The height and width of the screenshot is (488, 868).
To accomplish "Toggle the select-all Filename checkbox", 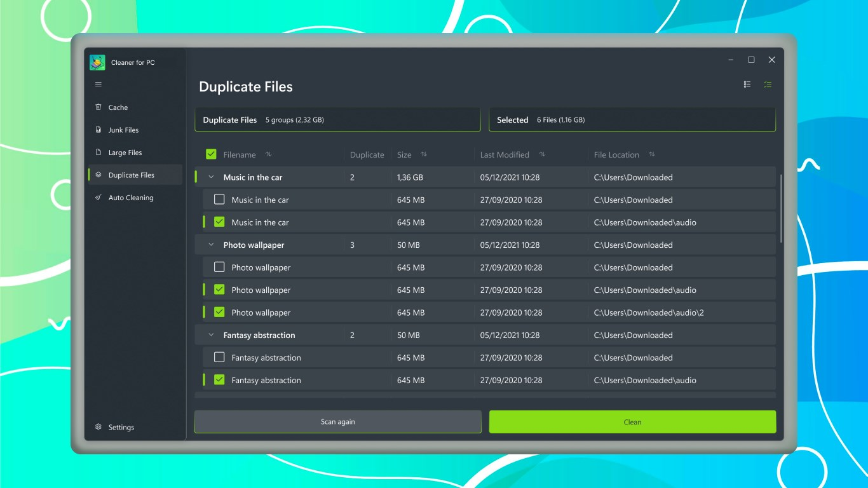I will click(210, 154).
